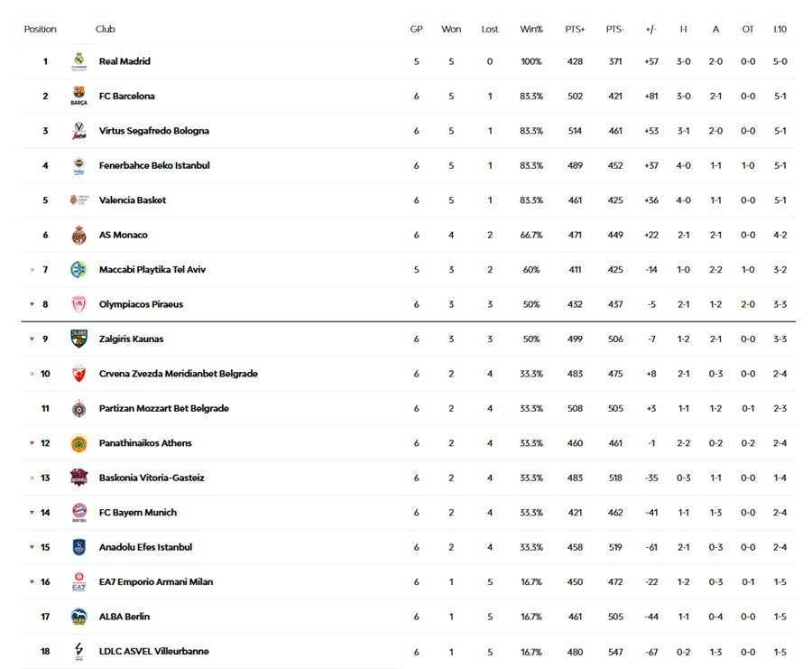Open Maccabi Playtika Tel Aviv link
This screenshot has width=812, height=669.
(152, 270)
